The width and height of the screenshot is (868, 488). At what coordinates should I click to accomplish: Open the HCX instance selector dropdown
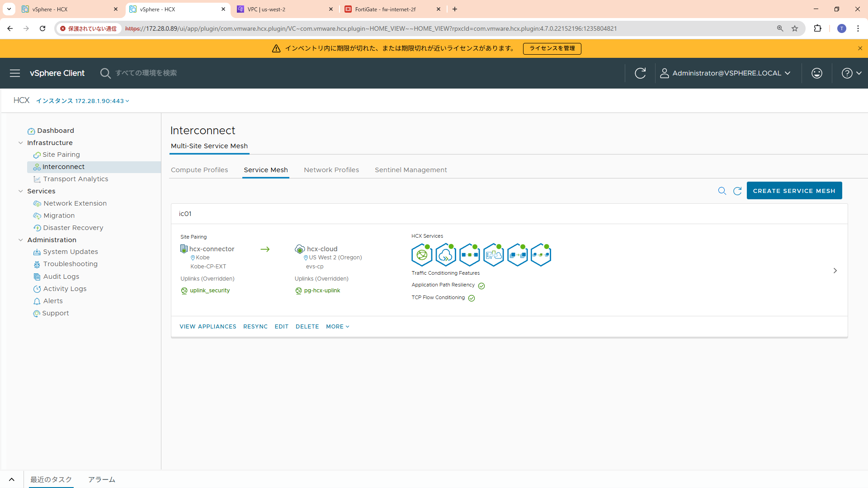point(83,101)
